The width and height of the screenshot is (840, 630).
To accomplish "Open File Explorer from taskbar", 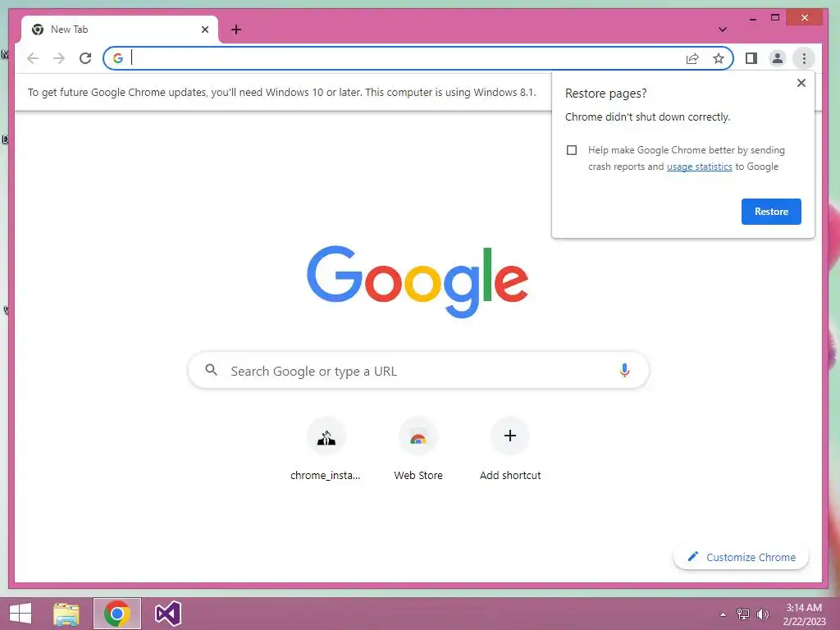I will [66, 614].
